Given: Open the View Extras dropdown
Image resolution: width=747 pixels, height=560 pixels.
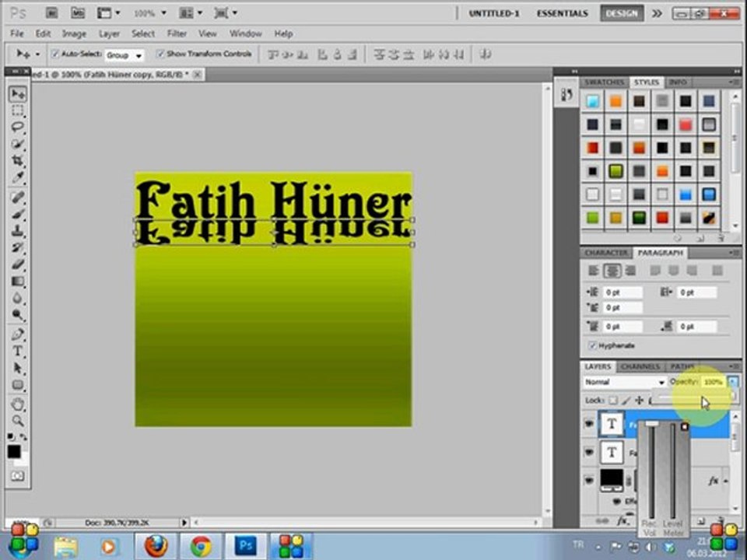Looking at the screenshot, I should (x=108, y=13).
